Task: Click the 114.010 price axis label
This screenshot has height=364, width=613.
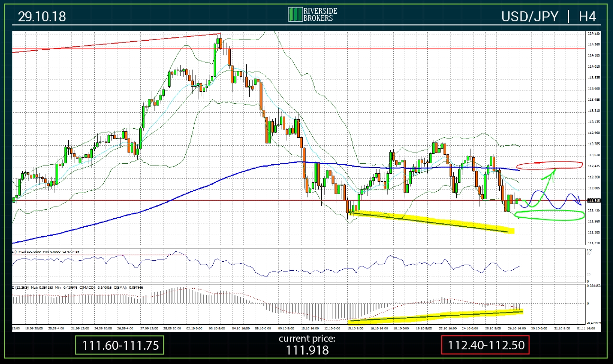Action: click(594, 67)
